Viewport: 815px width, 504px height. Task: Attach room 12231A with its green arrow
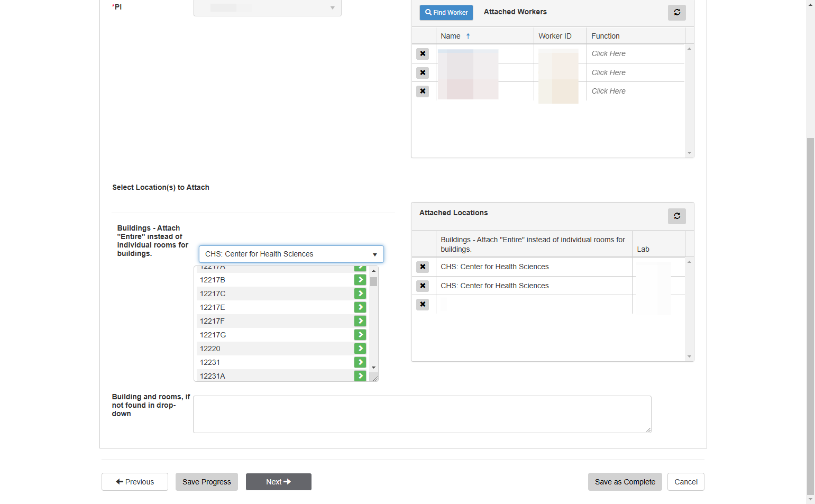360,375
